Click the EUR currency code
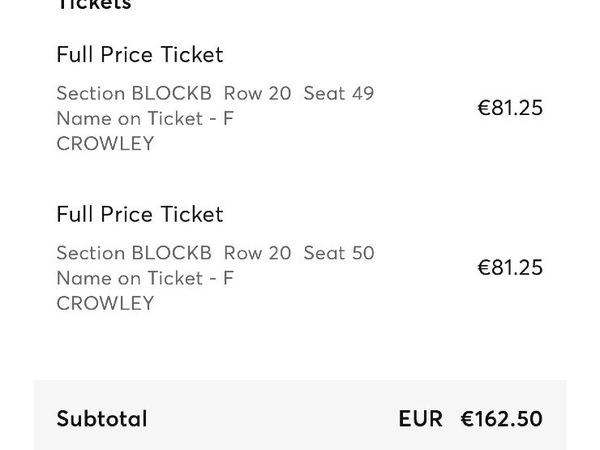This screenshot has height=450, width=600. coord(420,419)
